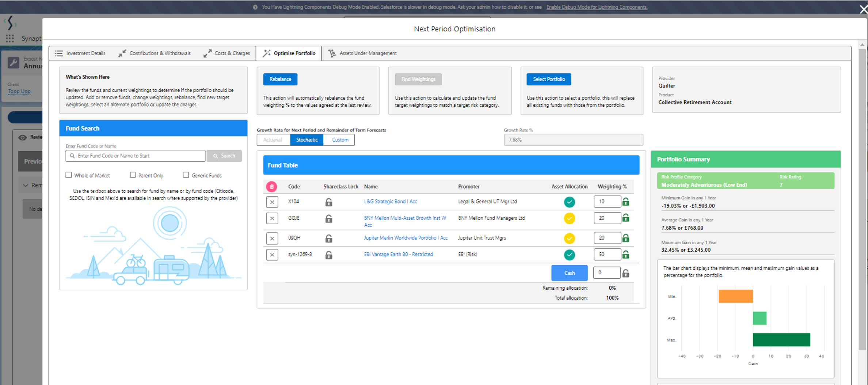
Task: Open the Topp Upp client link
Action: tap(19, 91)
